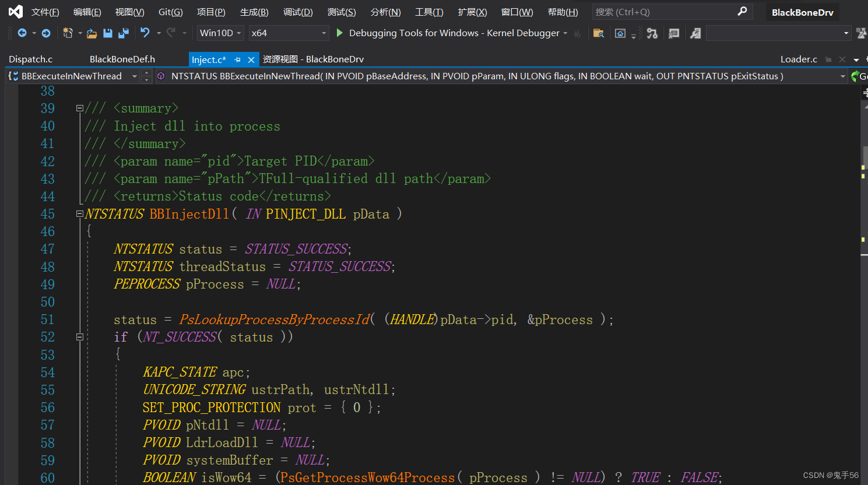Open the 扩展(X) menu
Viewport: 868px width, 485px height.
pyautogui.click(x=472, y=12)
